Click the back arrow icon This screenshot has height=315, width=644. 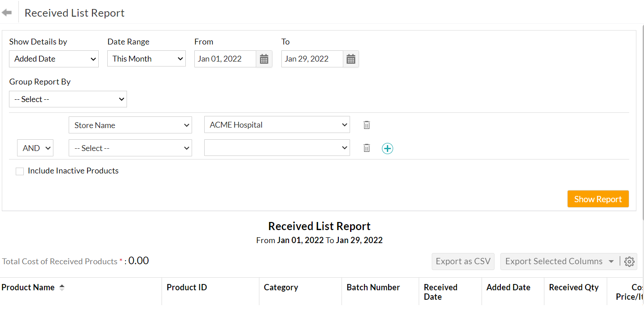7,13
